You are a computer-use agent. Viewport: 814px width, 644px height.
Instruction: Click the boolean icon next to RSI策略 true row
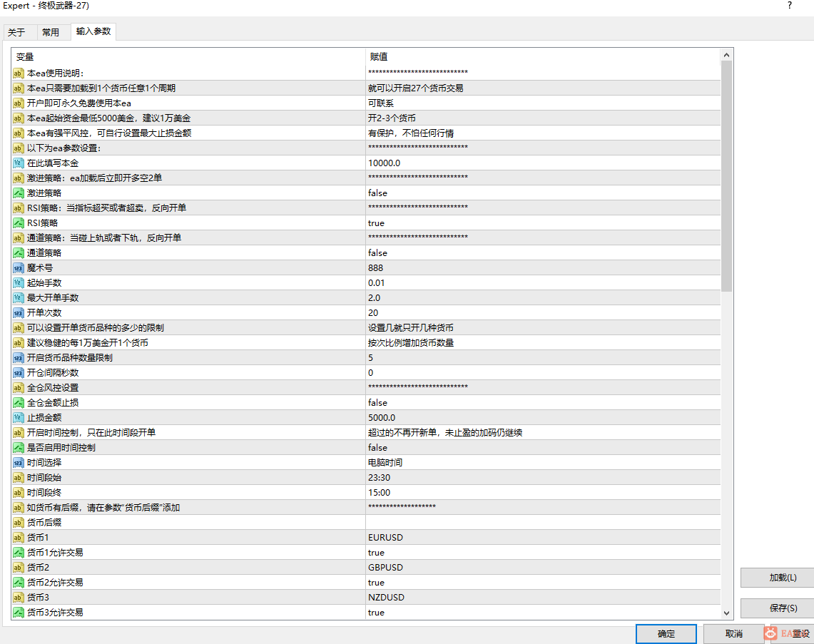(18, 223)
